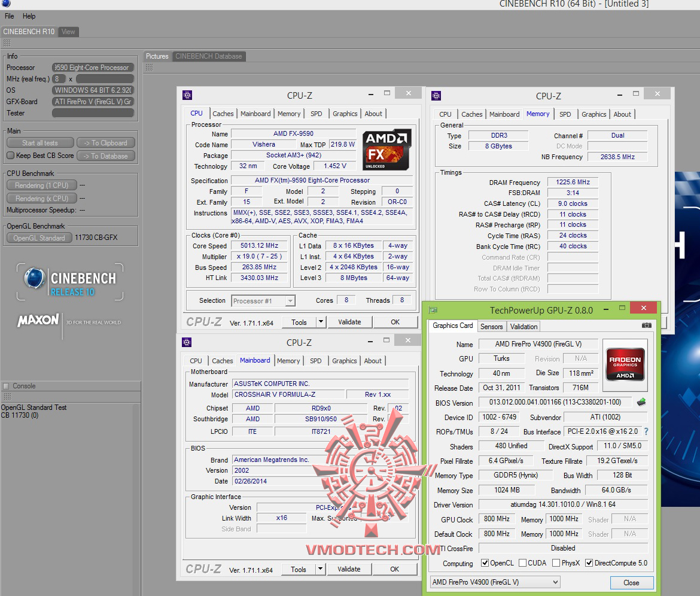
Task: Click the Cinebench Release 10 logo
Action: pos(70,282)
